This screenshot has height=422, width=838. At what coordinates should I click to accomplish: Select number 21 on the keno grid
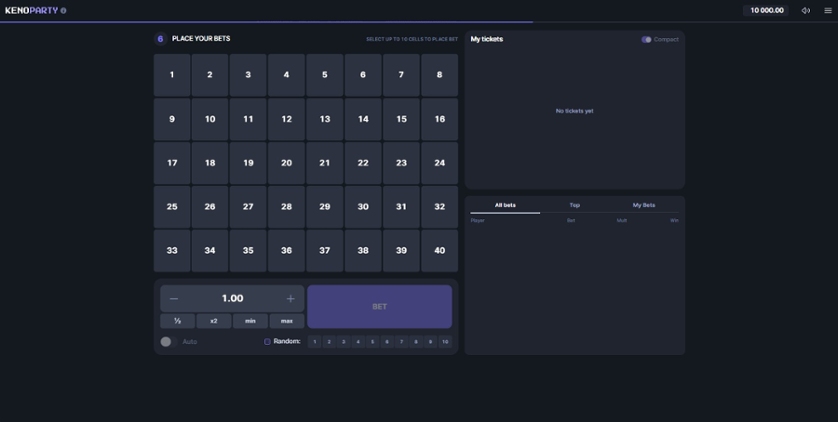point(325,163)
